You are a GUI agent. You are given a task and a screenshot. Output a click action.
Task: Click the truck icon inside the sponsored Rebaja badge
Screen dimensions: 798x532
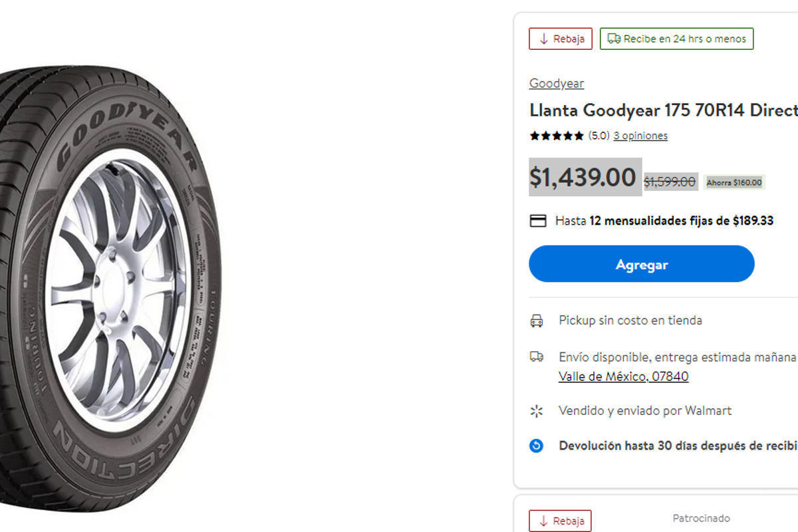[543, 520]
